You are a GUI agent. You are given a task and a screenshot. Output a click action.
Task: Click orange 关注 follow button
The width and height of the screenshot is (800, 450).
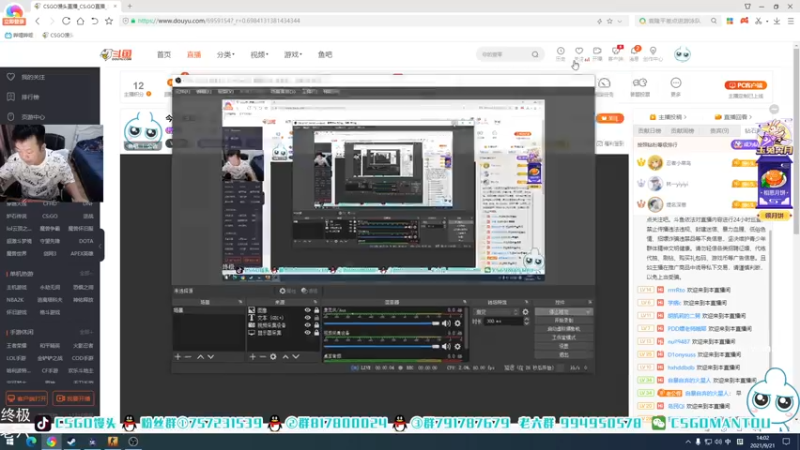pos(610,118)
